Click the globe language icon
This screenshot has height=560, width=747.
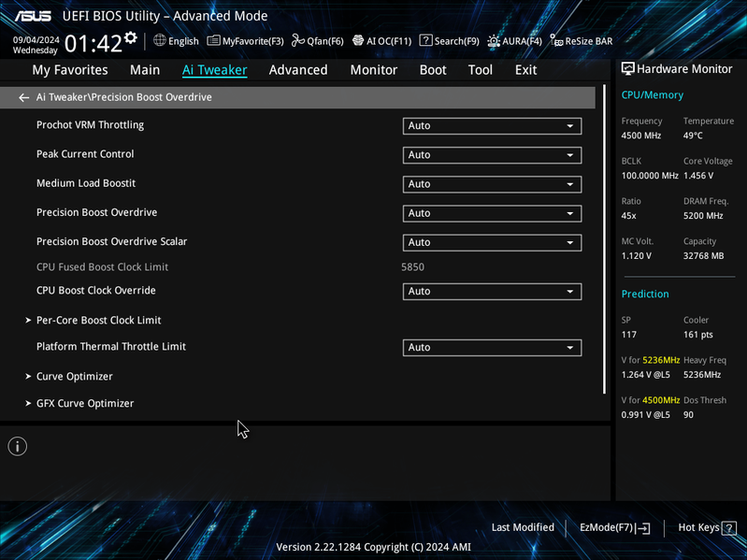coord(160,40)
